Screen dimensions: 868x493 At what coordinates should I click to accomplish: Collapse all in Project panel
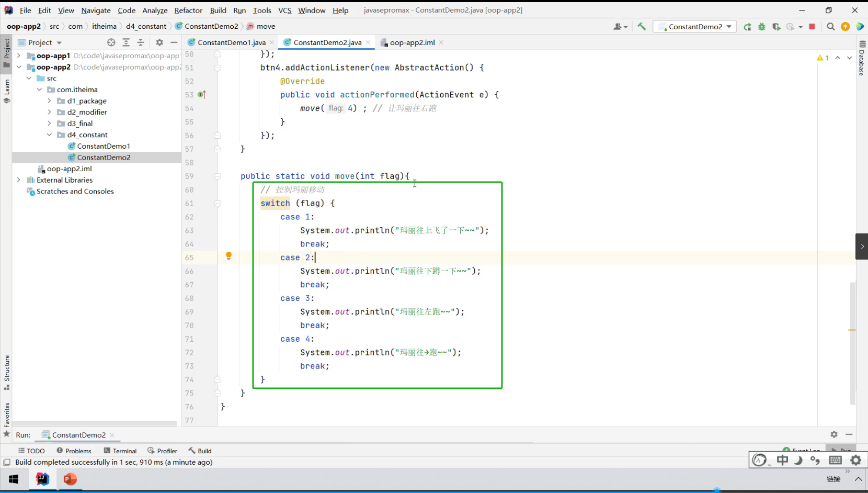[x=141, y=42]
